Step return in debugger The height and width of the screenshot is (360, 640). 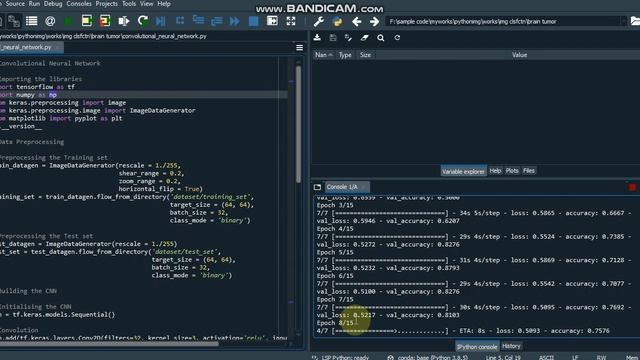pyautogui.click(x=217, y=21)
